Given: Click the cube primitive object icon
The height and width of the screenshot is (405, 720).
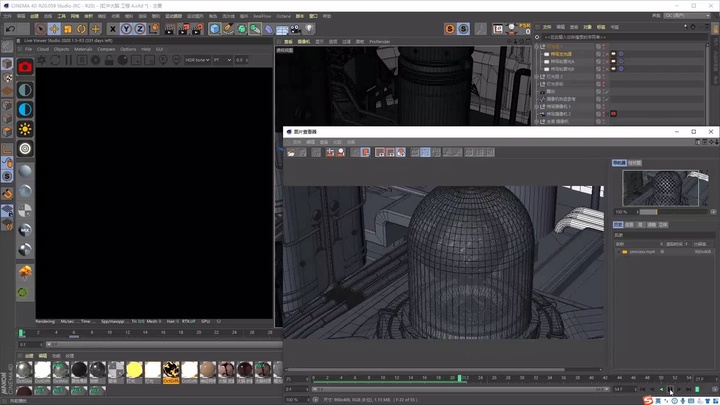Looking at the screenshot, I should (x=215, y=29).
